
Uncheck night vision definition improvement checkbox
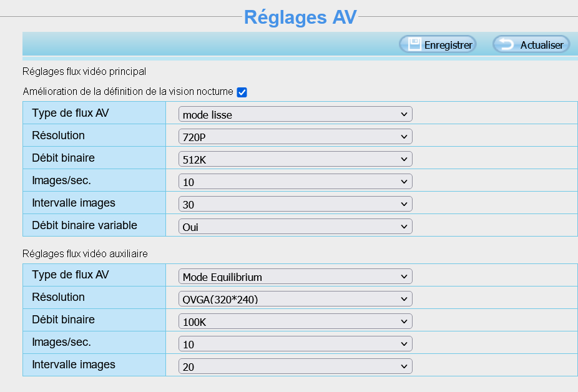tap(242, 92)
